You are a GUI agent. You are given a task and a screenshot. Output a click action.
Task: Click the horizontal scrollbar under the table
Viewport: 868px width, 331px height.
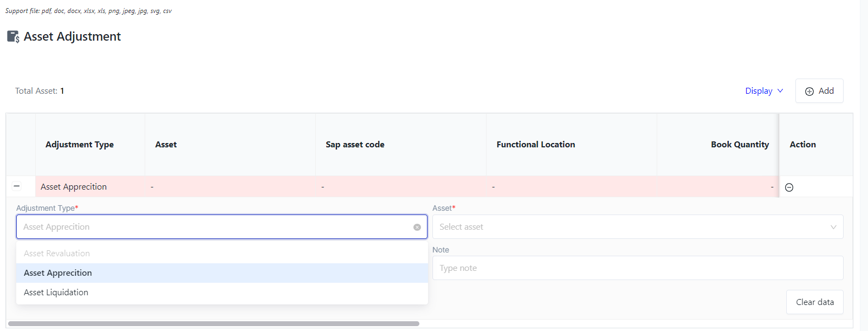[x=213, y=324]
